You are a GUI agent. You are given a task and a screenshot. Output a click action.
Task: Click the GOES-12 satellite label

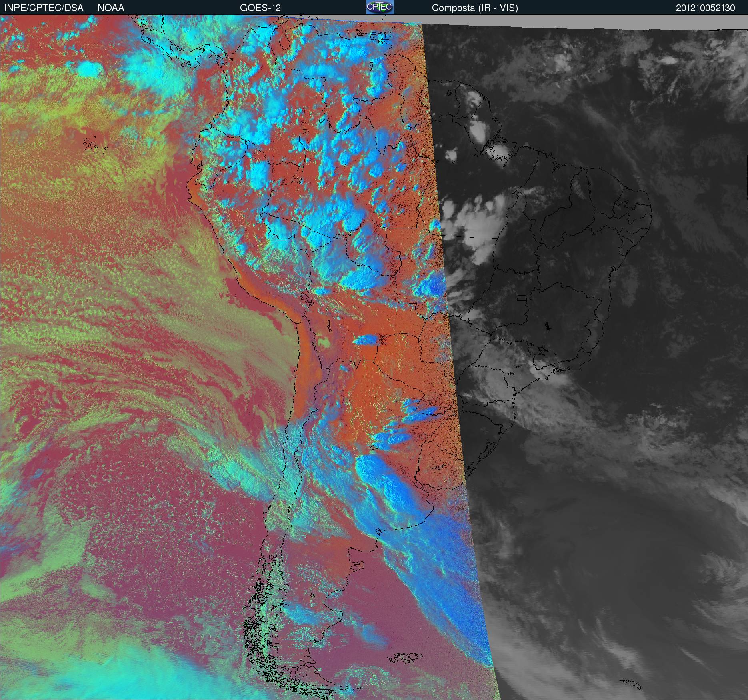tap(260, 8)
